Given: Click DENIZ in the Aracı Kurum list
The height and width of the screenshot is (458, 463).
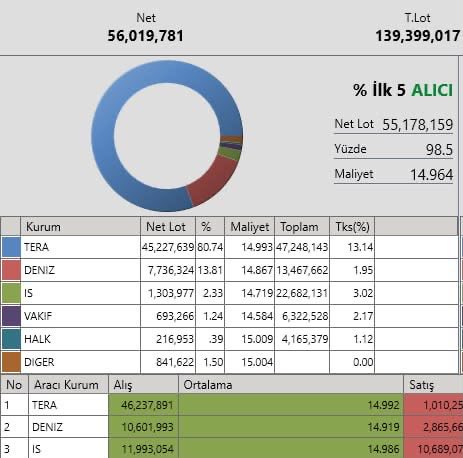Looking at the screenshot, I should point(47,427).
